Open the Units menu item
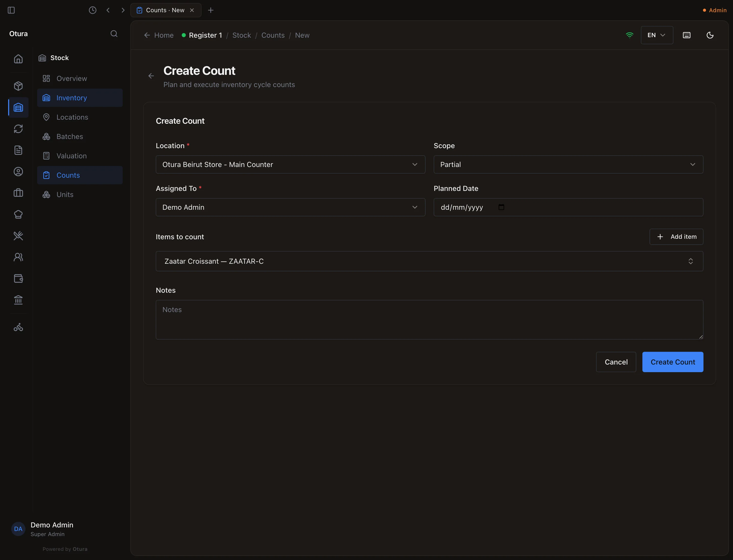The width and height of the screenshot is (733, 560). point(80,194)
